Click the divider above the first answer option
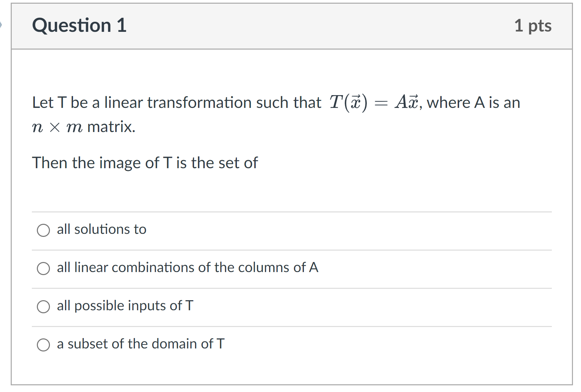Screen dimensions: 581x392 tap(291, 211)
